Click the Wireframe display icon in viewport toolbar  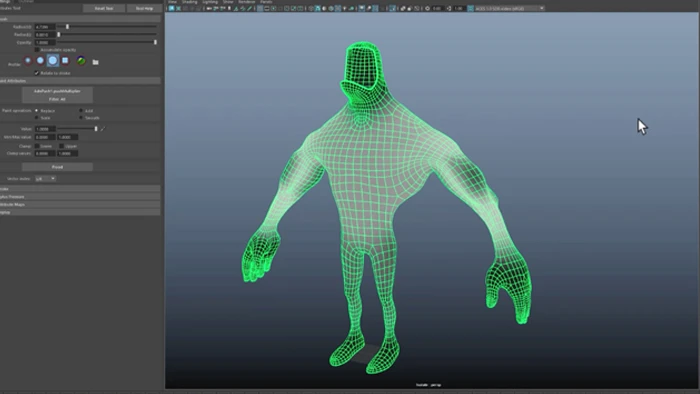tap(311, 8)
